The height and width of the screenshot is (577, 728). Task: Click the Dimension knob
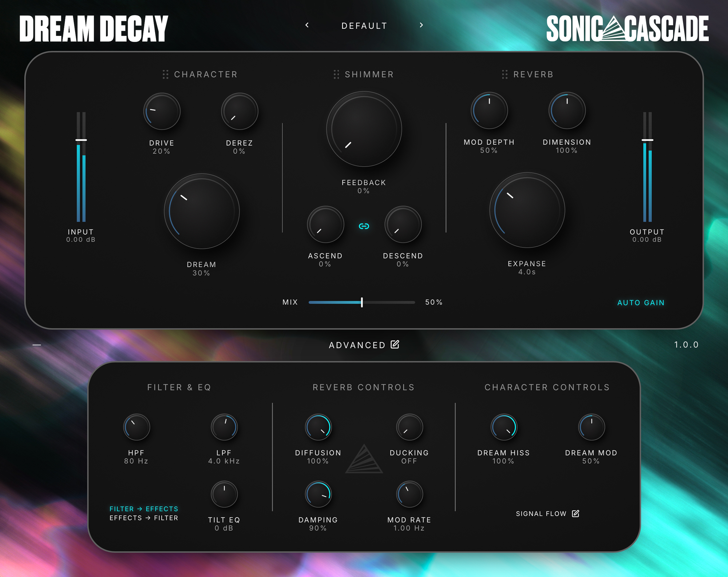[567, 111]
